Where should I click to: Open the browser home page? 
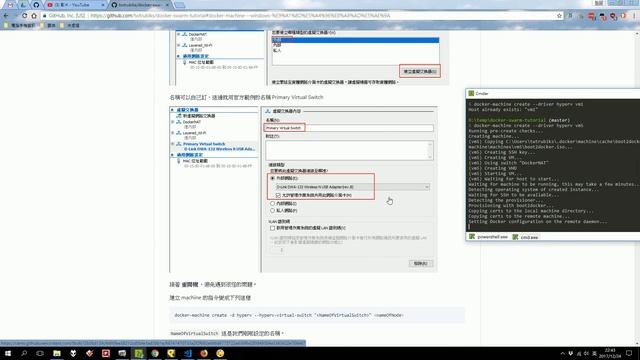[x=34, y=16]
